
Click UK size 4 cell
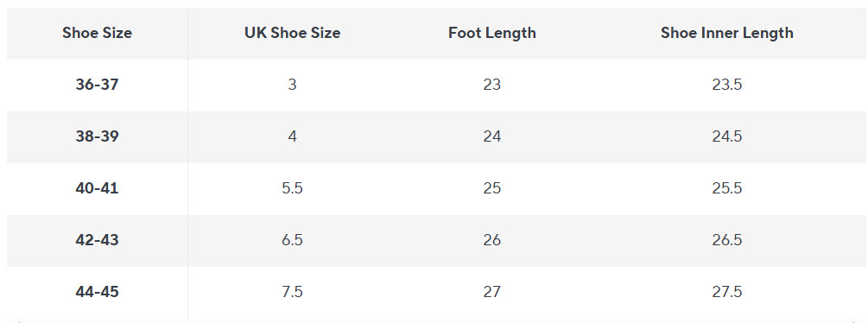coord(292,136)
